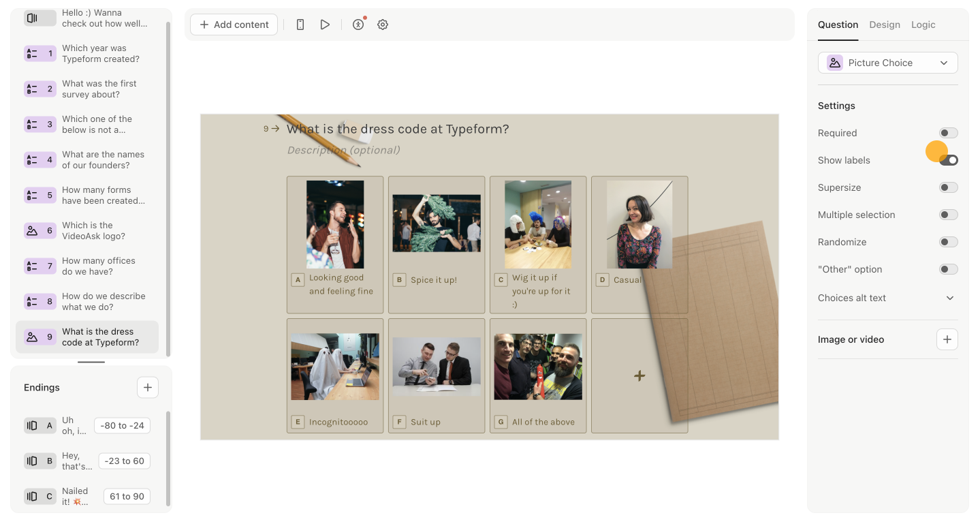Click the Add content button
The height and width of the screenshot is (524, 980).
[x=234, y=25]
